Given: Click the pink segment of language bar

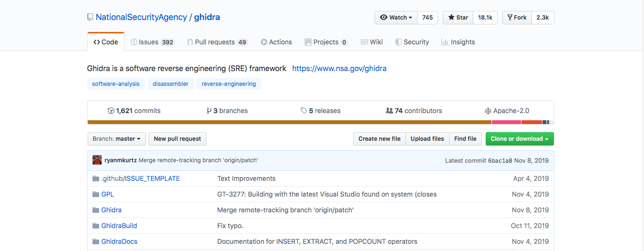Looking at the screenshot, I should [506, 122].
